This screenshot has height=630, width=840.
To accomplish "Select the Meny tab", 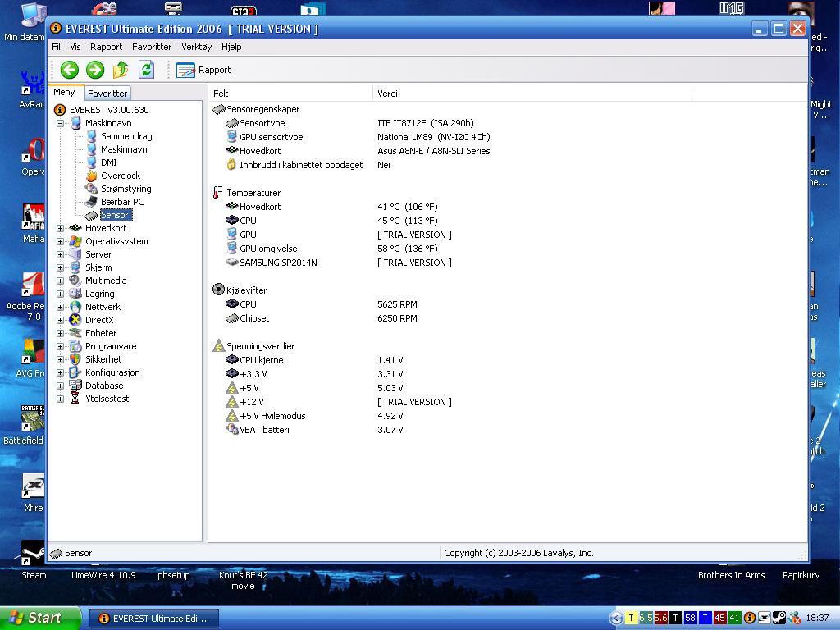I will pyautogui.click(x=64, y=92).
